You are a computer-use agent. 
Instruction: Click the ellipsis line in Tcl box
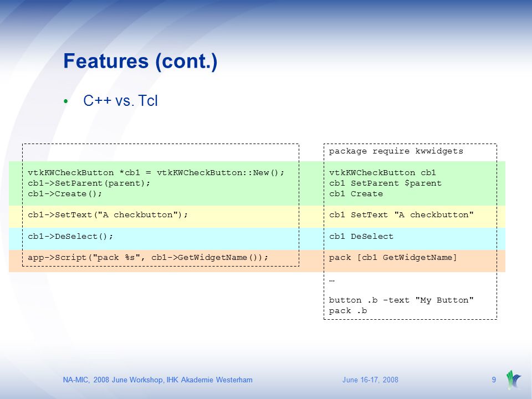332,280
